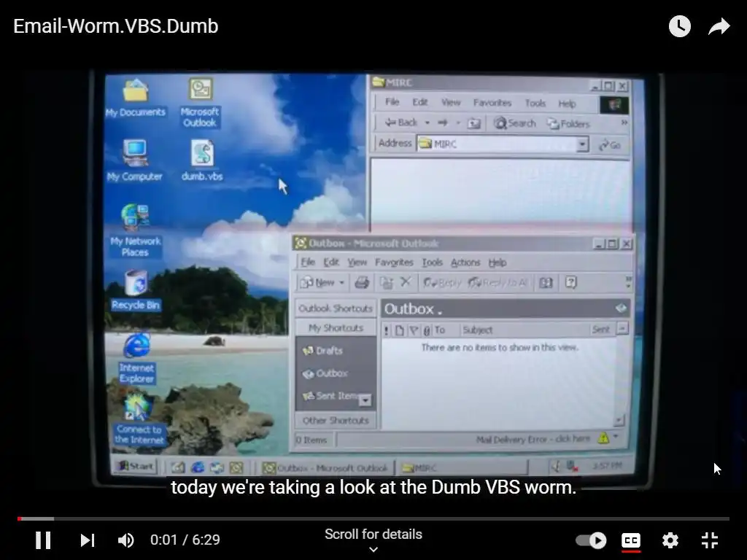Screen dimensions: 747x560
Task: Exit full screen mode
Action: click(709, 540)
